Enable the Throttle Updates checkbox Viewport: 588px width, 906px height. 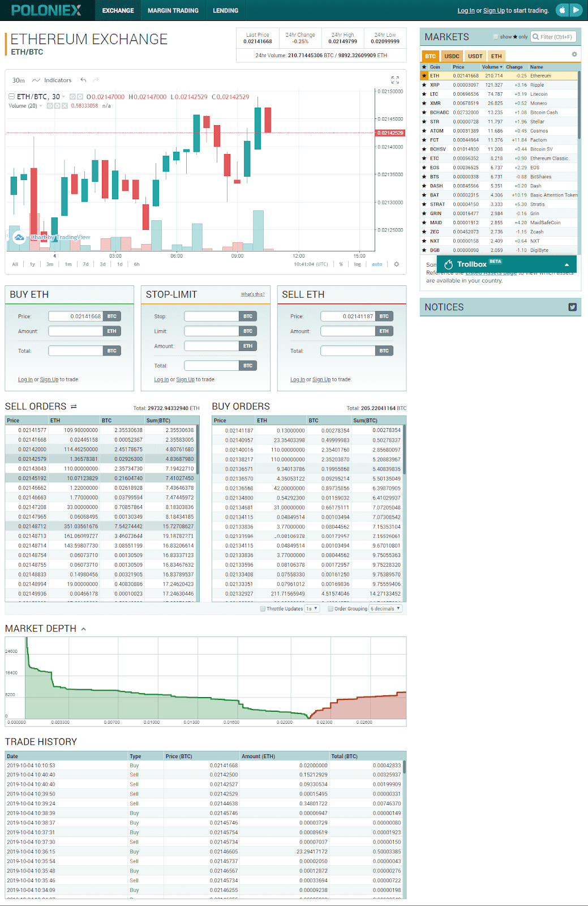263,609
